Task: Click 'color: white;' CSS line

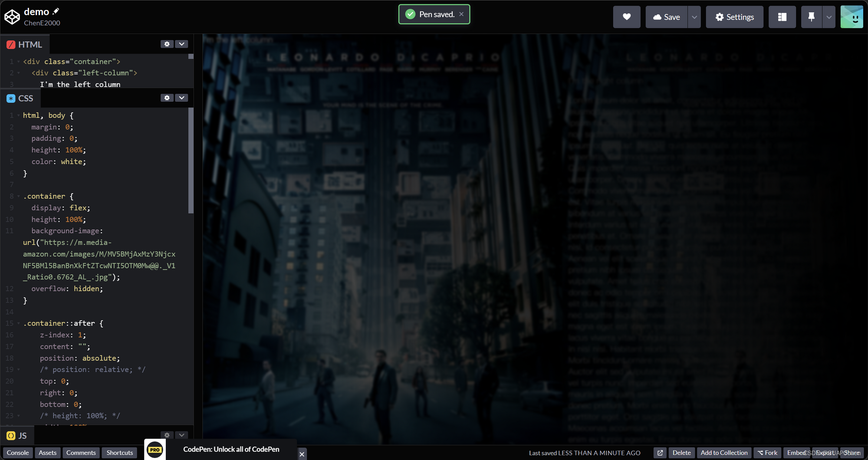Action: (x=59, y=161)
